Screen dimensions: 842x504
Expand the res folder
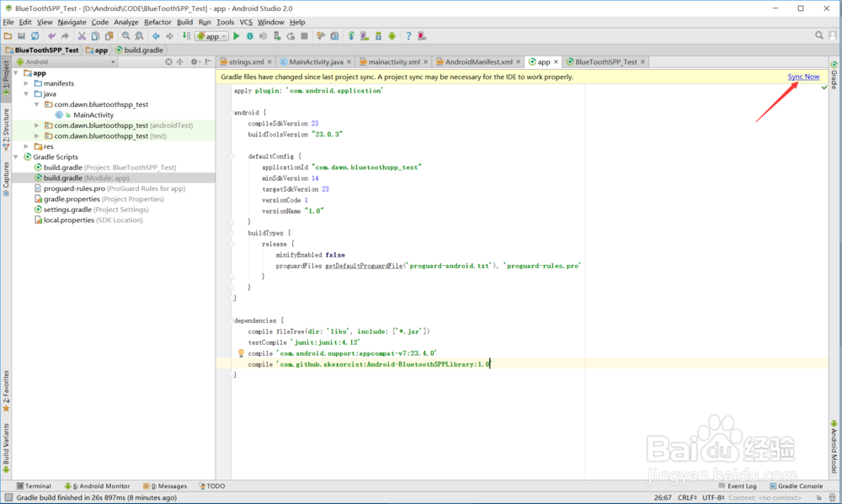coord(26,146)
